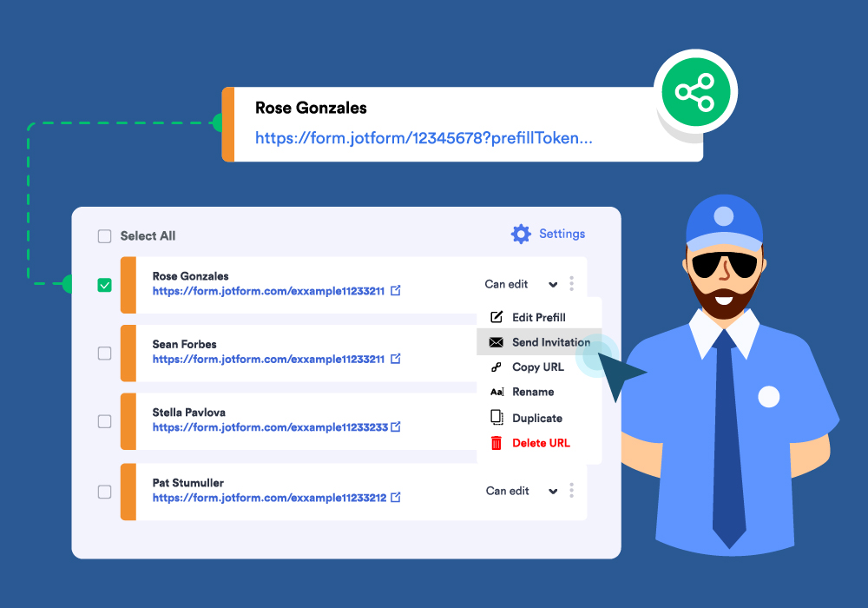Choose Send Invitation from the menu
The width and height of the screenshot is (868, 608).
click(x=550, y=342)
